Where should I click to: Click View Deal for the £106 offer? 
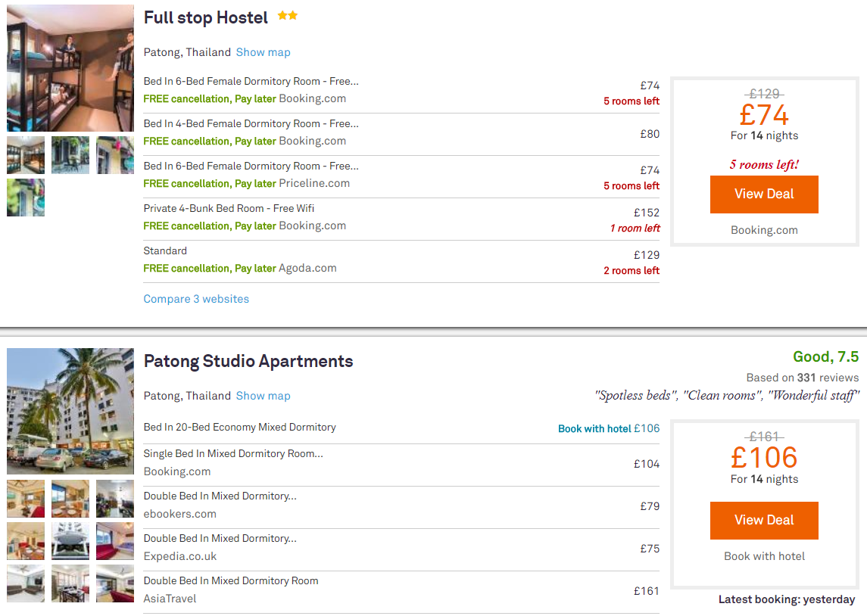[x=764, y=520]
